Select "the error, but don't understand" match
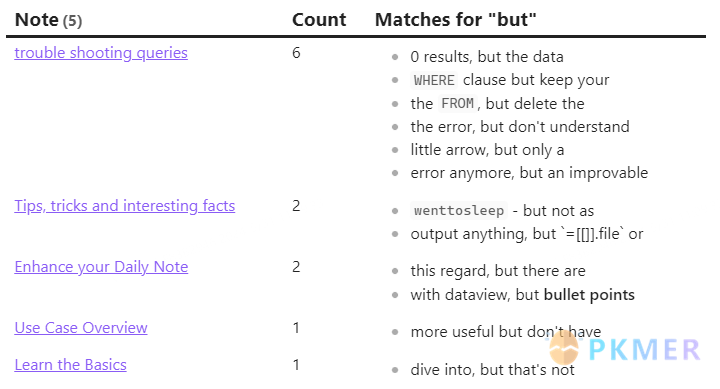The height and width of the screenshot is (389, 720). coord(520,127)
